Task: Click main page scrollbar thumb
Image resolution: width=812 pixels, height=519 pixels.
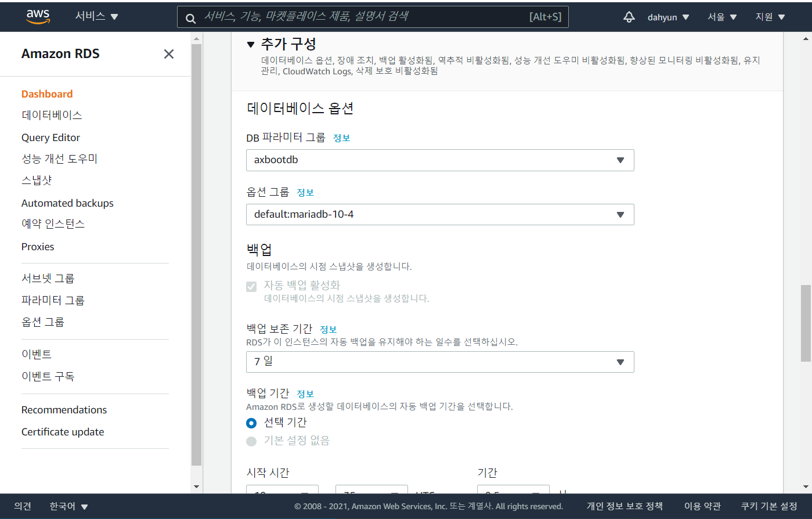Action: coord(806,323)
